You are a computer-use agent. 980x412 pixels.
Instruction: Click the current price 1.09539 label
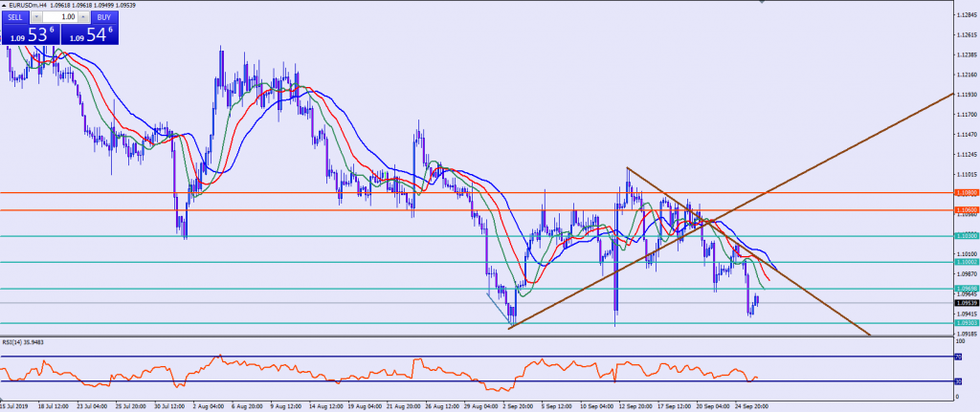point(966,303)
